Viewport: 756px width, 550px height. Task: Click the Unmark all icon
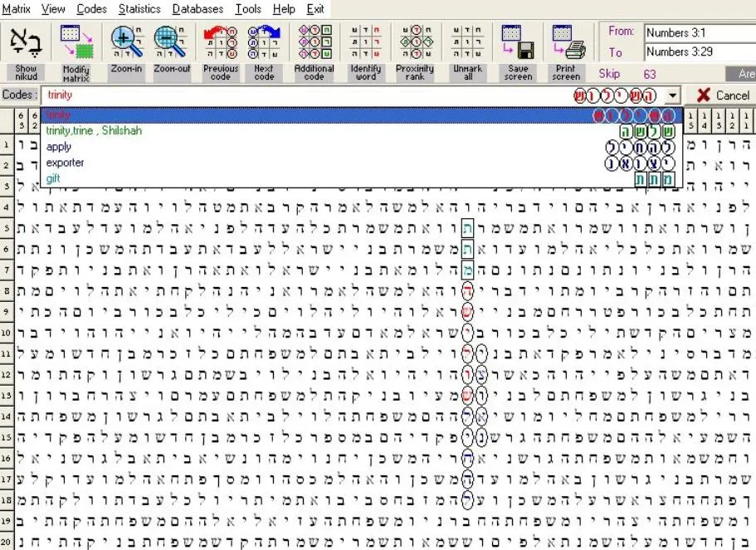tap(468, 42)
